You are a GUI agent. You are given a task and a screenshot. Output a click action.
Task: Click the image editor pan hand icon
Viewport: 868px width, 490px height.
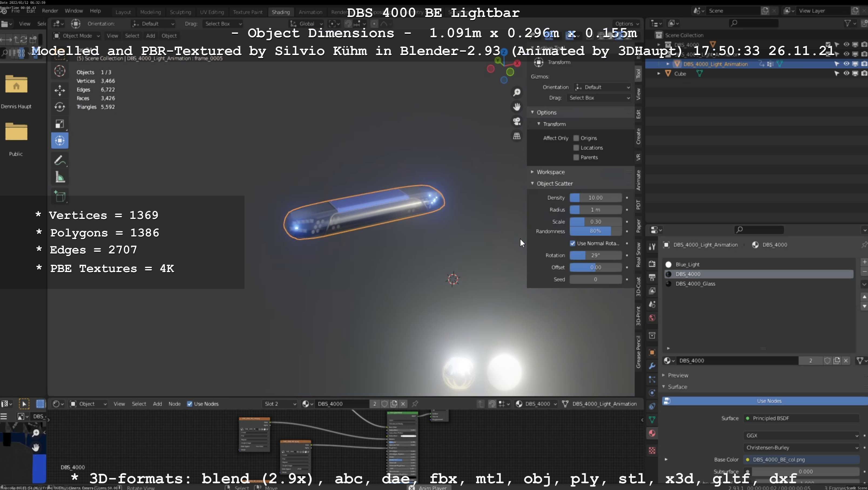click(36, 448)
